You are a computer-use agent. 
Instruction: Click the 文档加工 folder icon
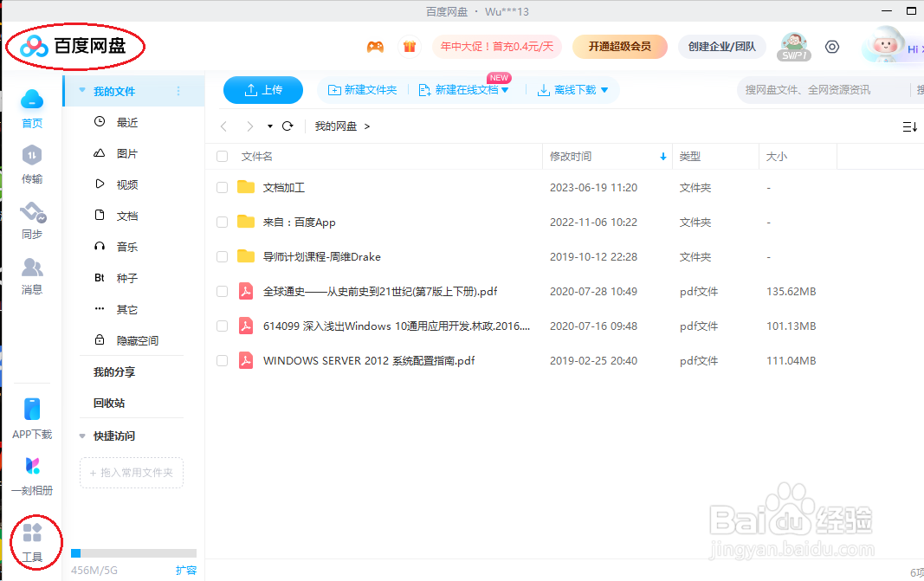[246, 187]
